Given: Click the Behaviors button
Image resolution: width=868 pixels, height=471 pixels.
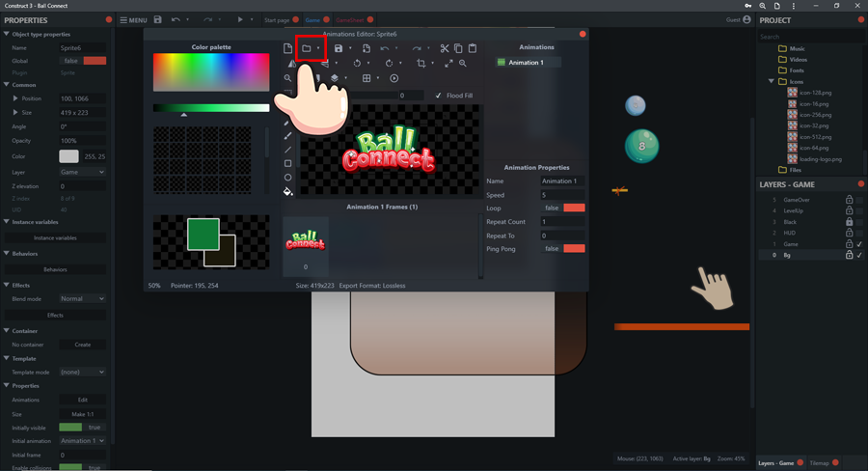Looking at the screenshot, I should click(55, 269).
